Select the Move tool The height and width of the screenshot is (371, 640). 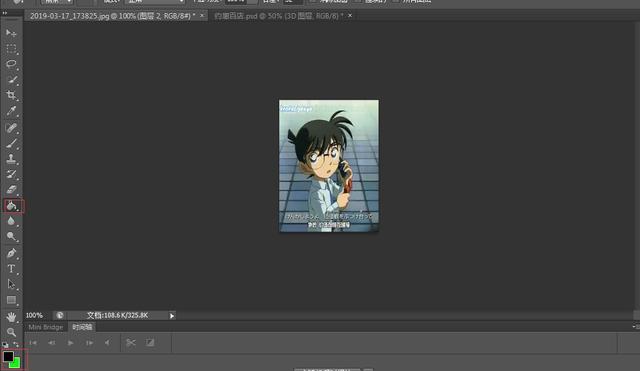[11, 33]
